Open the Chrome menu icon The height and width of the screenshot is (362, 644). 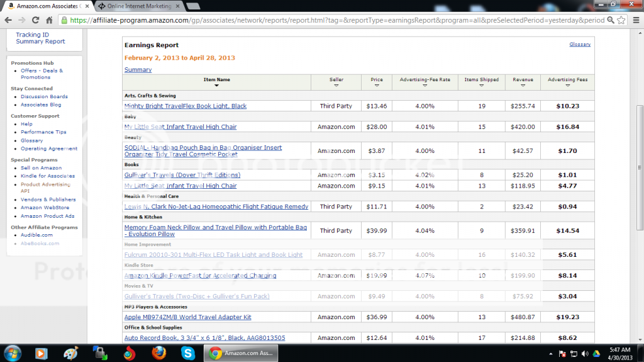coord(636,20)
